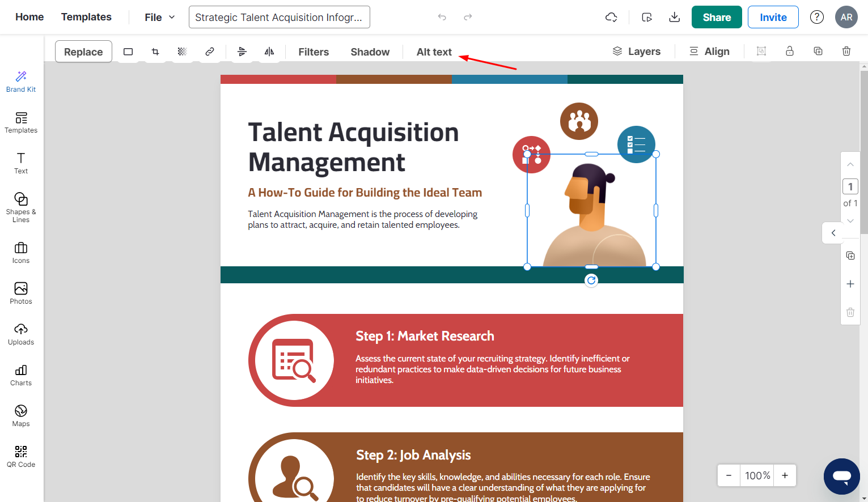The width and height of the screenshot is (868, 502).
Task: Open the File dropdown menu
Action: coord(159,17)
